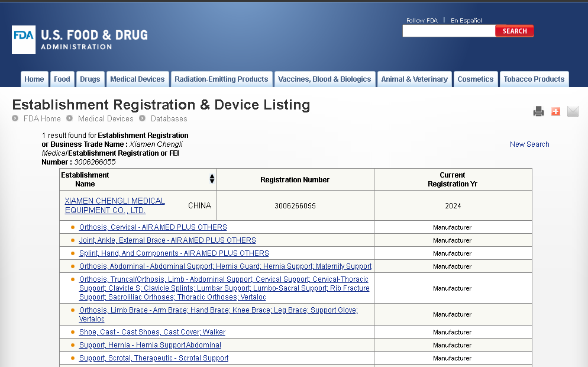Open the Home tab

(x=34, y=79)
